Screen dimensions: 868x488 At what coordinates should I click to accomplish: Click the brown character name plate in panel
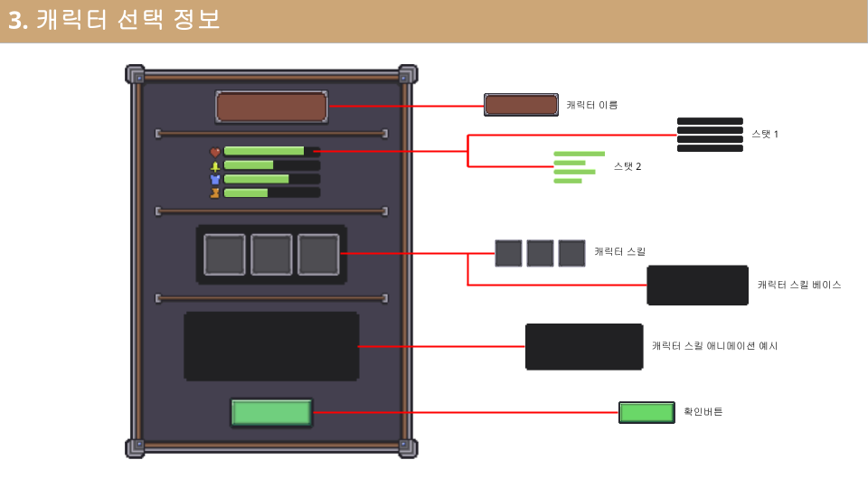click(271, 107)
